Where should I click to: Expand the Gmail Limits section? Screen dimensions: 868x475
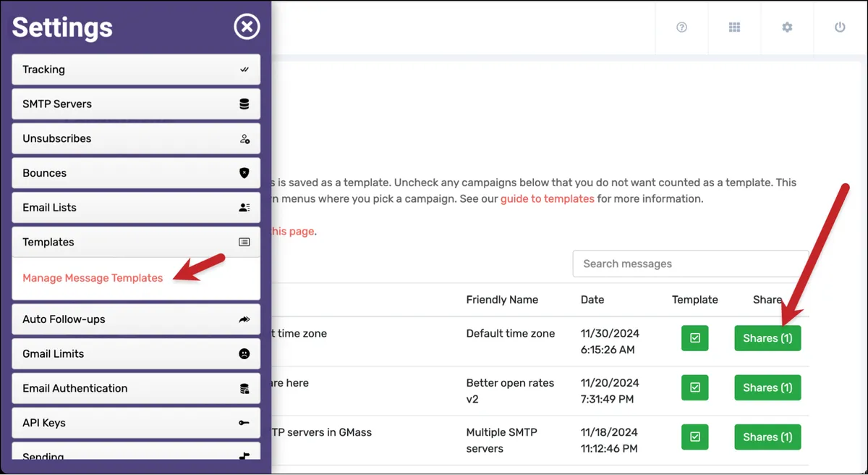136,354
